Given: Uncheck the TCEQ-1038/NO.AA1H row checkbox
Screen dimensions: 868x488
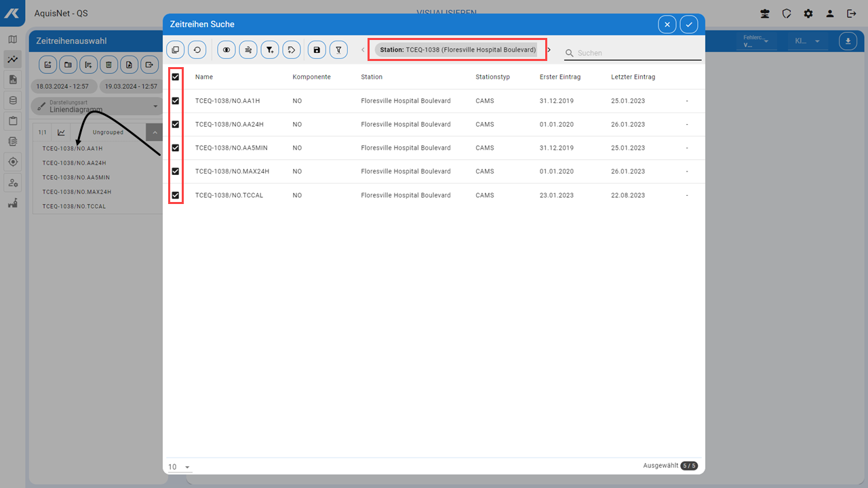Looking at the screenshot, I should [x=176, y=101].
